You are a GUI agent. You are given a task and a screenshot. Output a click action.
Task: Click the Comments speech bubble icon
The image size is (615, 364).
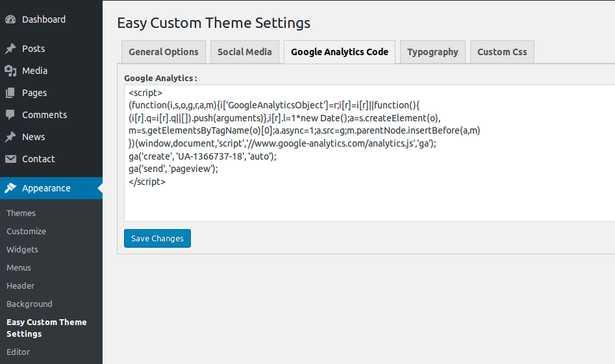[10, 115]
